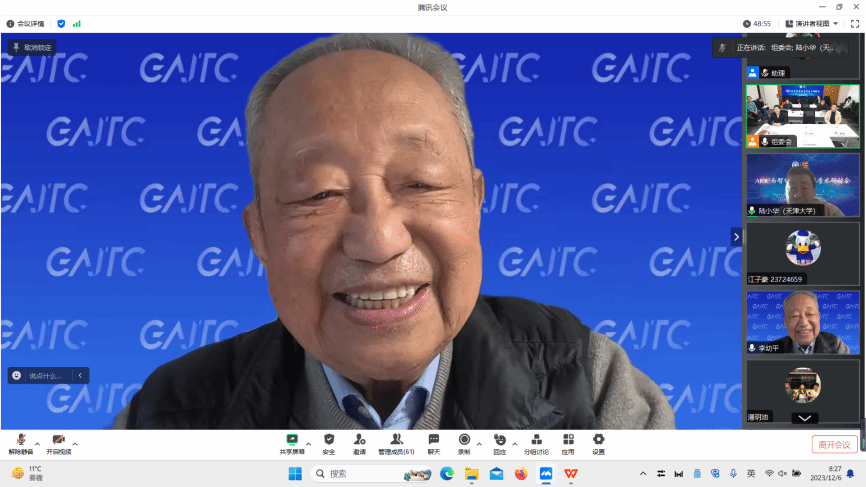The width and height of the screenshot is (866, 487).
Task: Collapse the participant video sidebar arrow
Action: tap(736, 237)
